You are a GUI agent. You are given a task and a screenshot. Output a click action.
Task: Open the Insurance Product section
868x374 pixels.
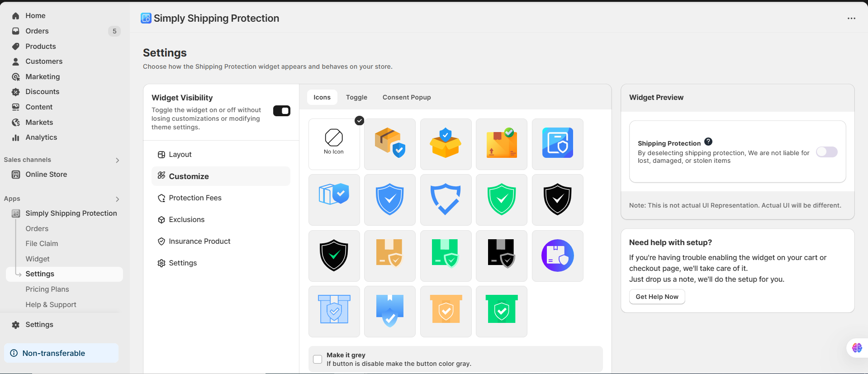pyautogui.click(x=221, y=241)
